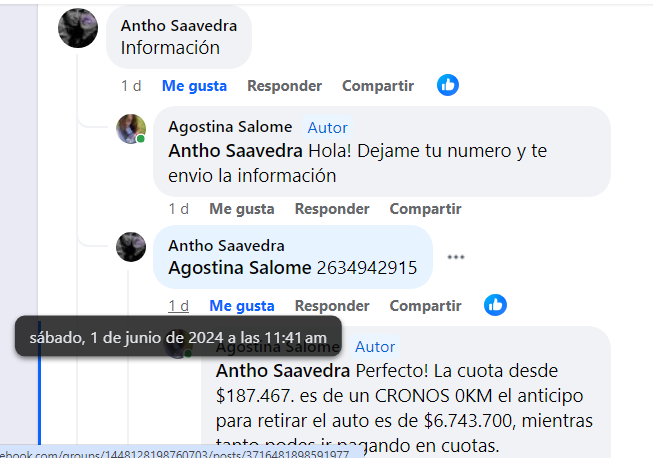Image resolution: width=653 pixels, height=458 pixels.
Task: Click the bold Antho Saavedra mention in Hola reply
Action: (235, 151)
